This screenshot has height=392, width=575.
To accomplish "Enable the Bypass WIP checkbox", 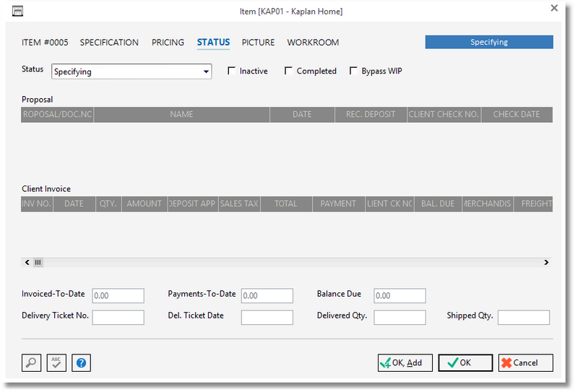I will click(x=353, y=71).
